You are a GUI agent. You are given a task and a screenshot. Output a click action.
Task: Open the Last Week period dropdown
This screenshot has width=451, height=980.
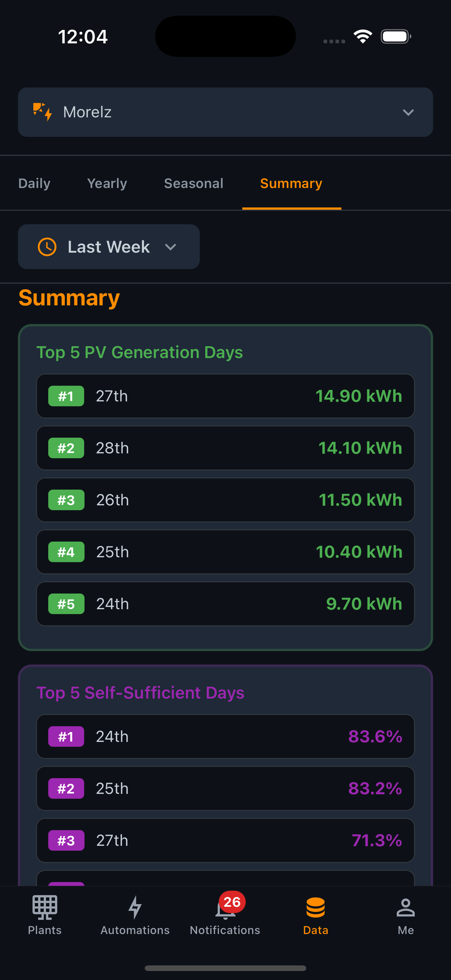(109, 247)
